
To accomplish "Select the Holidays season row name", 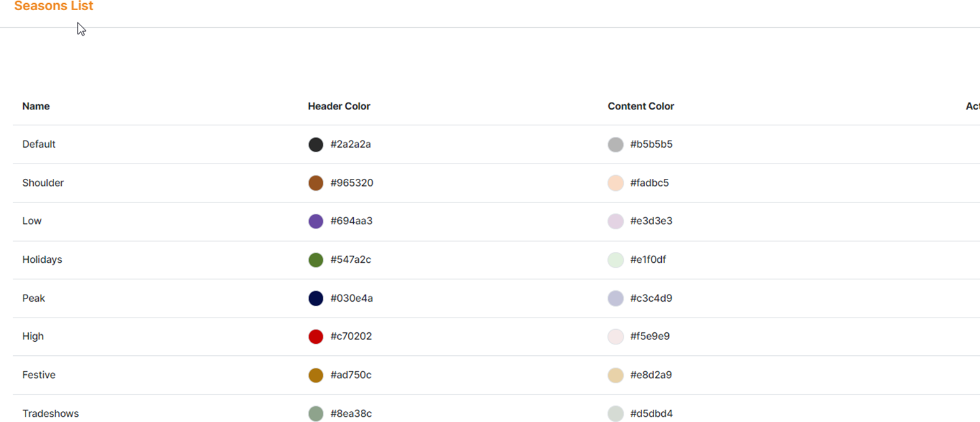I will tap(42, 260).
